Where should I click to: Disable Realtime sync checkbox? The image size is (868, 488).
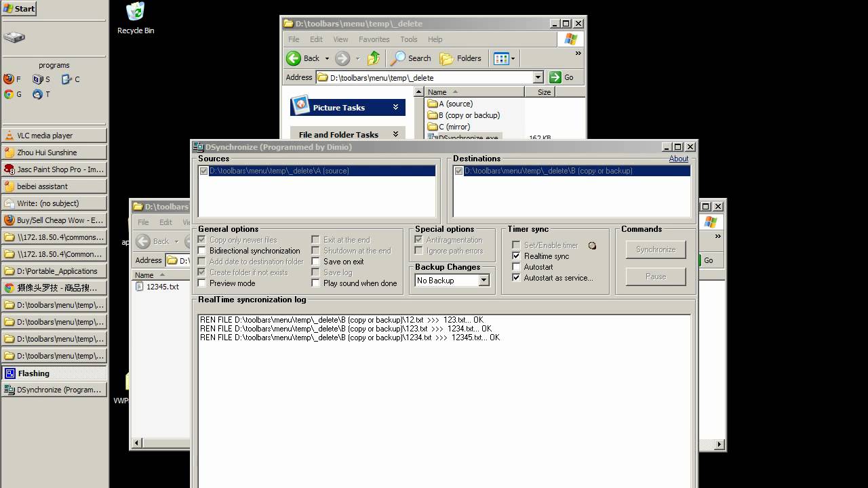tap(517, 256)
